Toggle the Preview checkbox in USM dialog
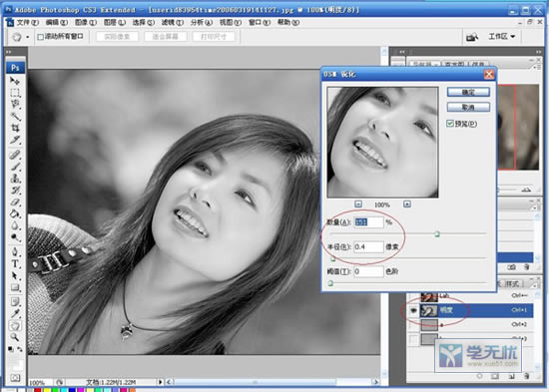This screenshot has width=549, height=392. (450, 124)
